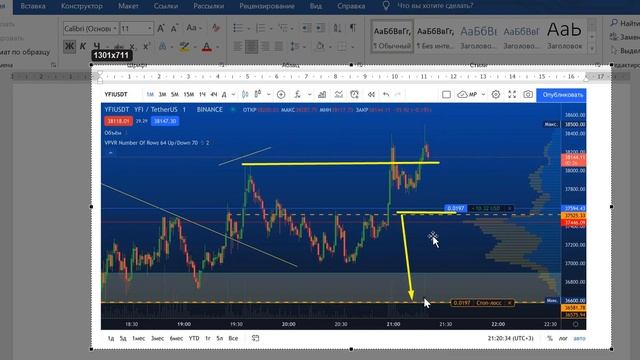Open indicators (fx) icon on chart toolbar
This screenshot has height=360, width=640.
(298, 95)
